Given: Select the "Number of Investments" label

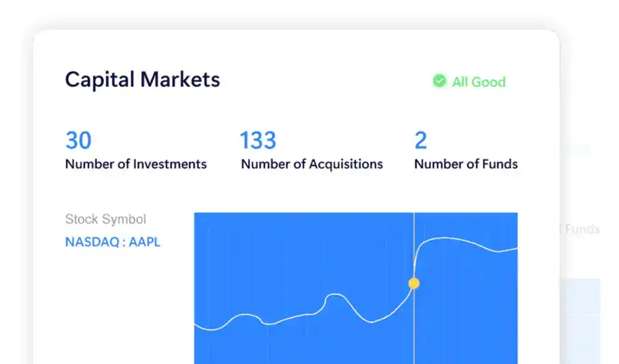Looking at the screenshot, I should (x=136, y=164).
